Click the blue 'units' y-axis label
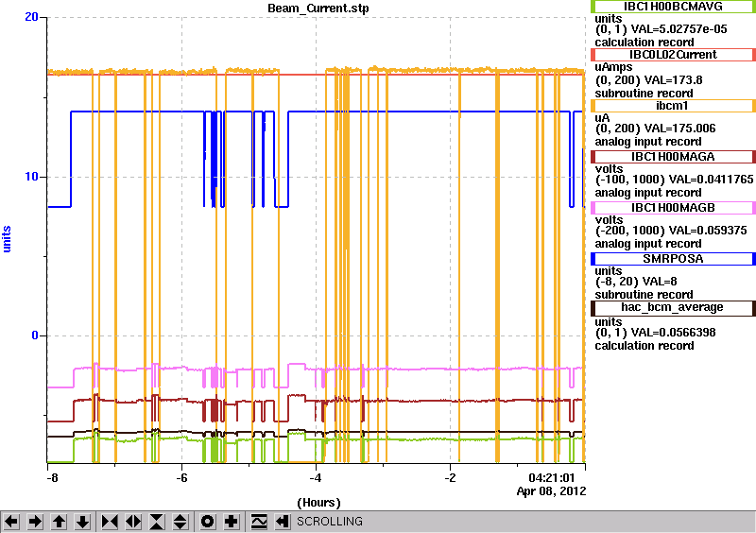Screen dimensions: 756x533 [x=7, y=239]
